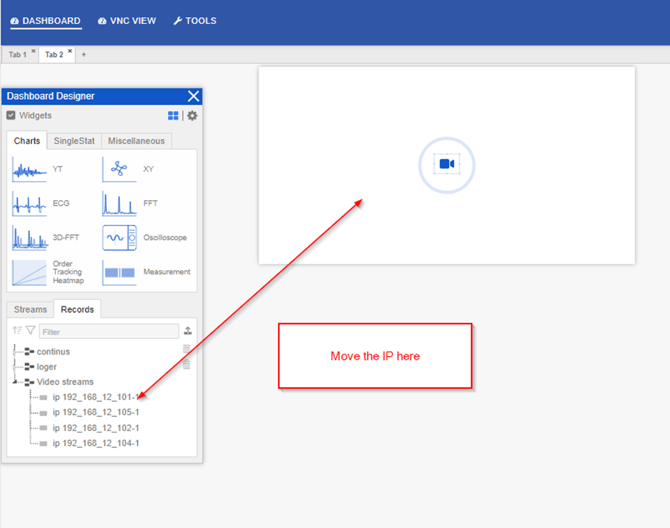
Task: Open the VNC VIEW menu
Action: point(129,20)
